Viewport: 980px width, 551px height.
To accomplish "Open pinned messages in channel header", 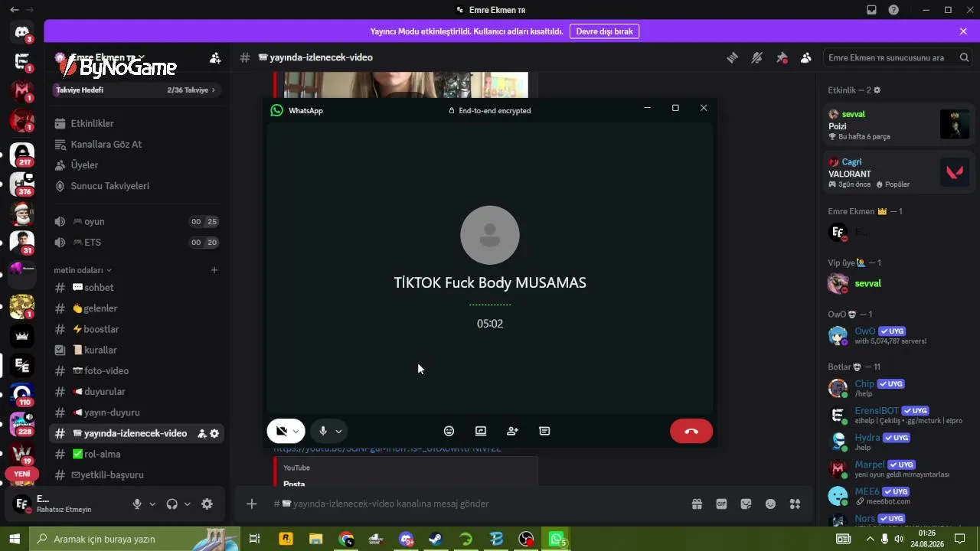I will pos(782,57).
